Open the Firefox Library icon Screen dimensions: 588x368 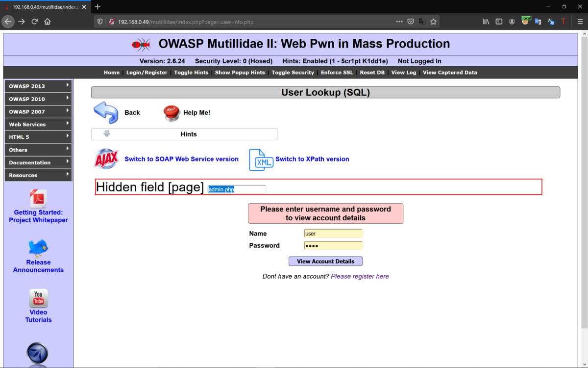(x=486, y=22)
